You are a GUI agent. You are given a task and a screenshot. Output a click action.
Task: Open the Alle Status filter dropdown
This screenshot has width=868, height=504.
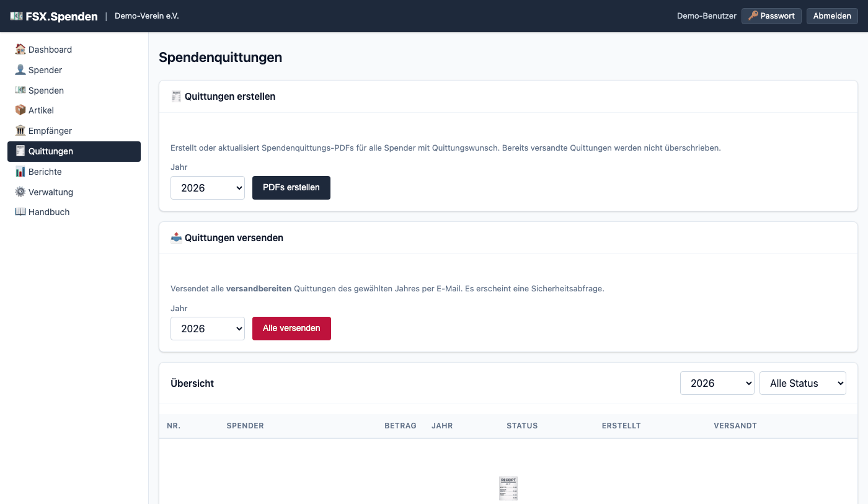[803, 383]
